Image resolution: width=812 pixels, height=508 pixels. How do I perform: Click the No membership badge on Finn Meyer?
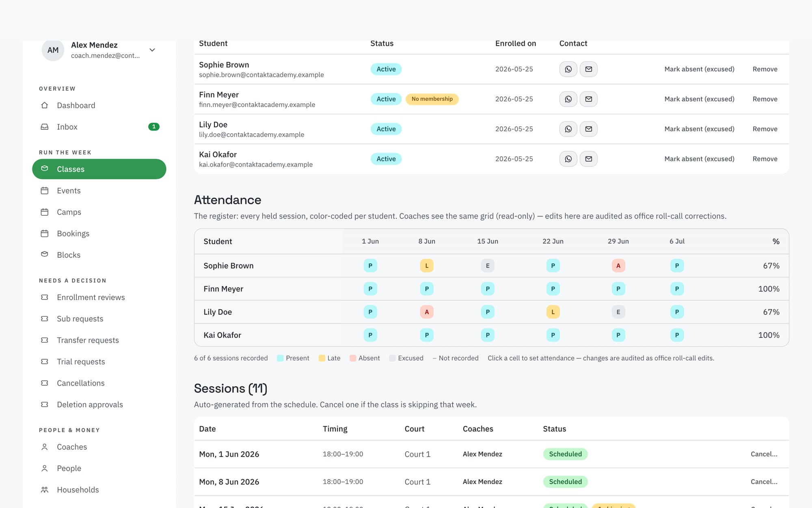pyautogui.click(x=432, y=99)
